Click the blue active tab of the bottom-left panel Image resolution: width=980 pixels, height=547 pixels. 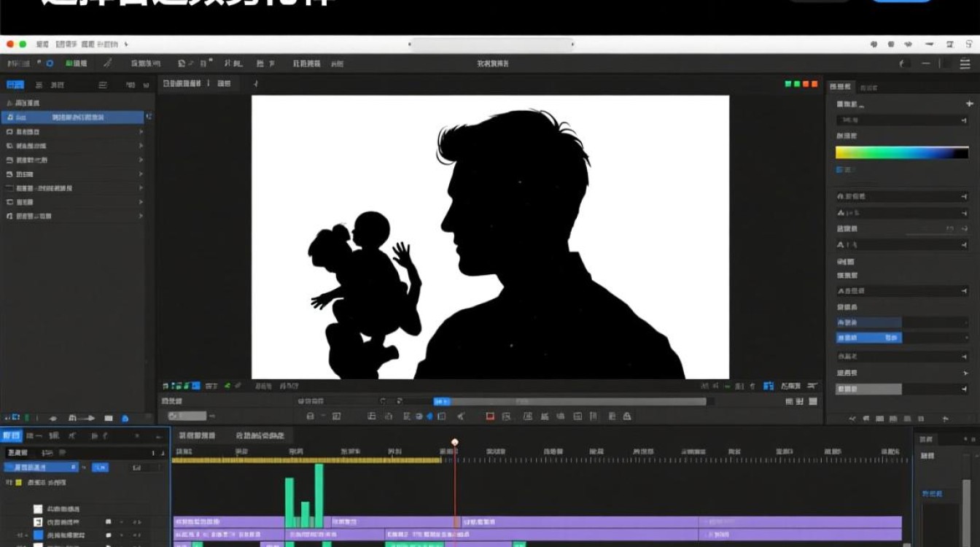[12, 435]
